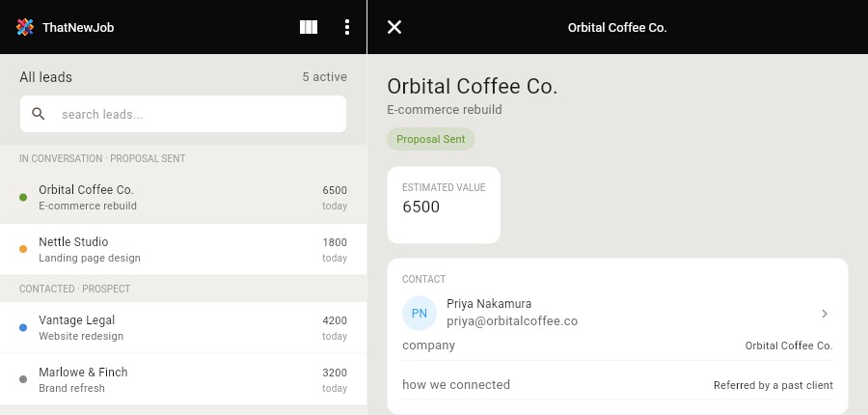Click the 'Website redesign' subtitle
Screen dimensions: 868x415
point(81,336)
